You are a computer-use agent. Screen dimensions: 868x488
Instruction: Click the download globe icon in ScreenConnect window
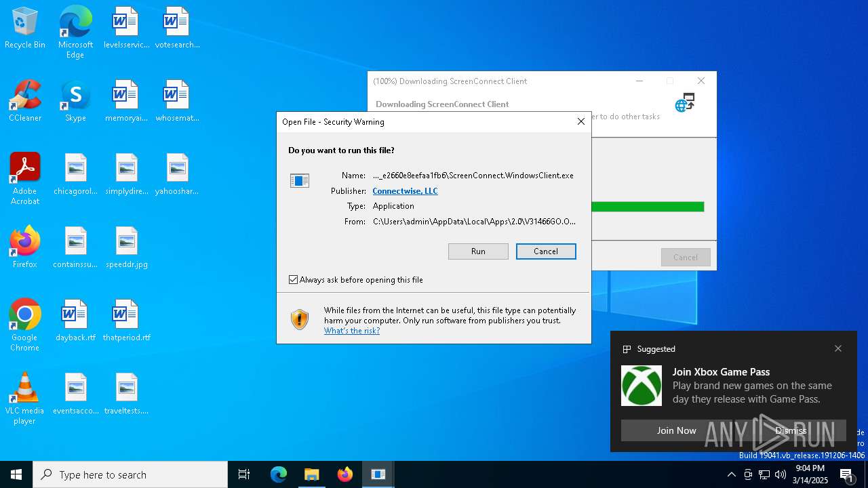pyautogui.click(x=685, y=103)
